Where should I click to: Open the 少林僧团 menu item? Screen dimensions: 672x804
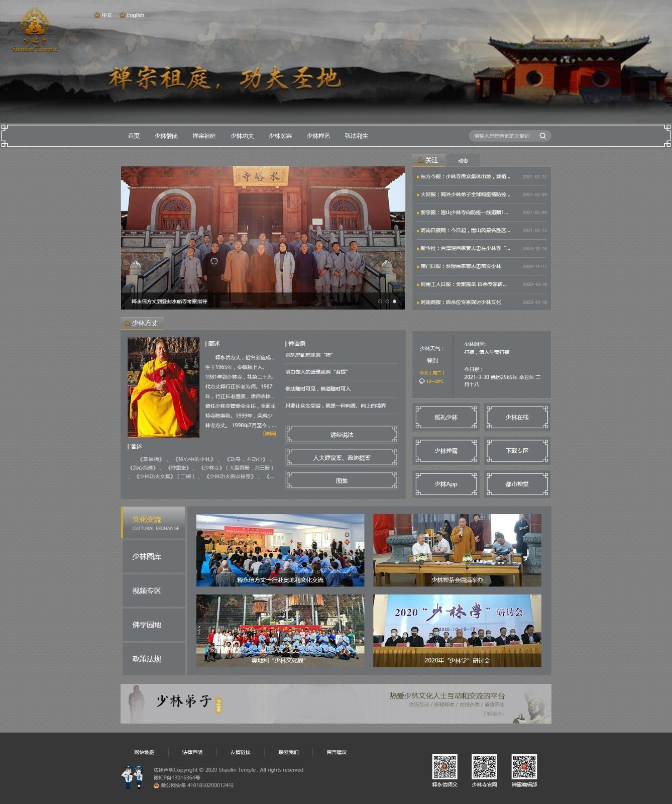(166, 136)
